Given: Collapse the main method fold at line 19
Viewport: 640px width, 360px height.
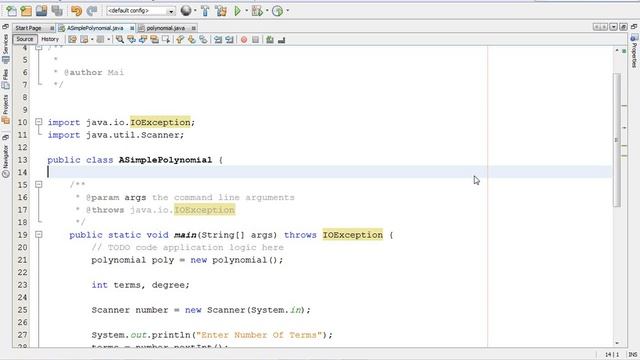Looking at the screenshot, I should click(38, 235).
